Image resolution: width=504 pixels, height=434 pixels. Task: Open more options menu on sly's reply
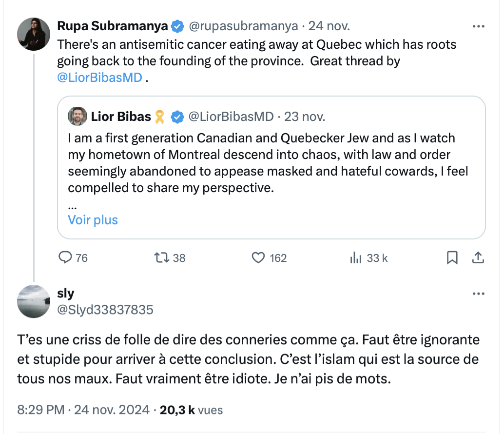pyautogui.click(x=479, y=294)
